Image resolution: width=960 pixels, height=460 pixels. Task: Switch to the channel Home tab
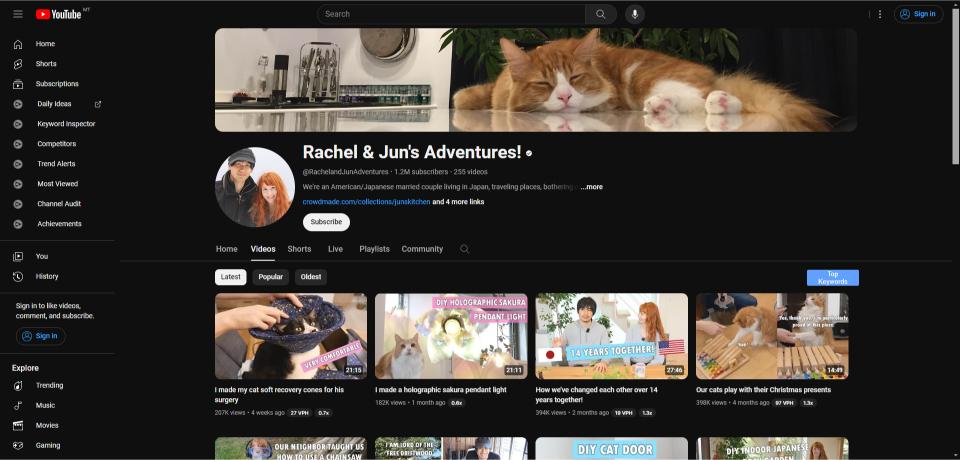tap(227, 249)
